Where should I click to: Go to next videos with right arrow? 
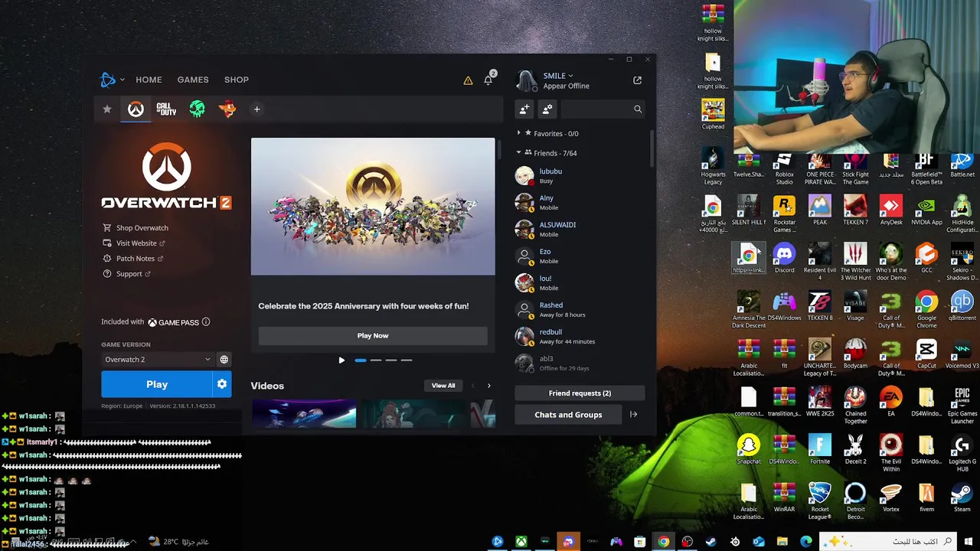pyautogui.click(x=489, y=386)
